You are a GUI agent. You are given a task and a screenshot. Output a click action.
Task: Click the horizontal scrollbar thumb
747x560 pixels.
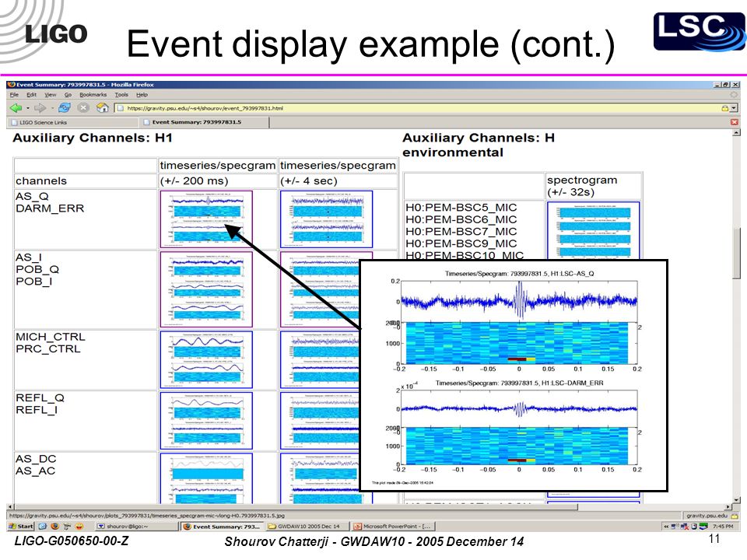click(x=296, y=507)
